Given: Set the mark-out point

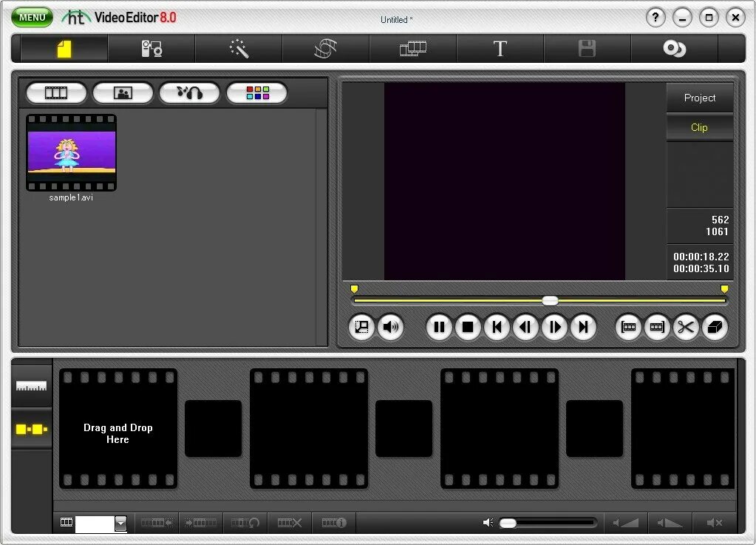Looking at the screenshot, I should pos(657,327).
